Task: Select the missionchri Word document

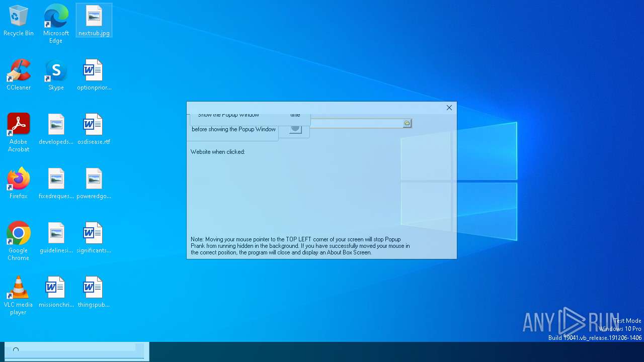Action: coord(56,292)
